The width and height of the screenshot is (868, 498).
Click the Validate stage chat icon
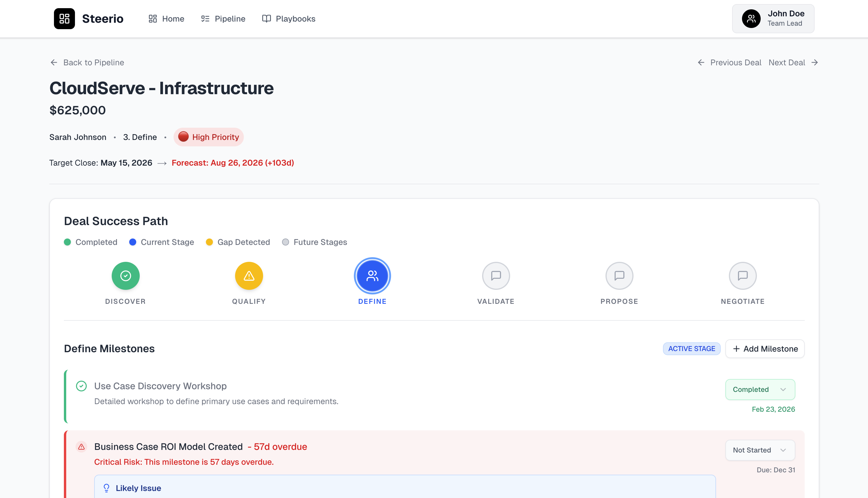point(496,276)
